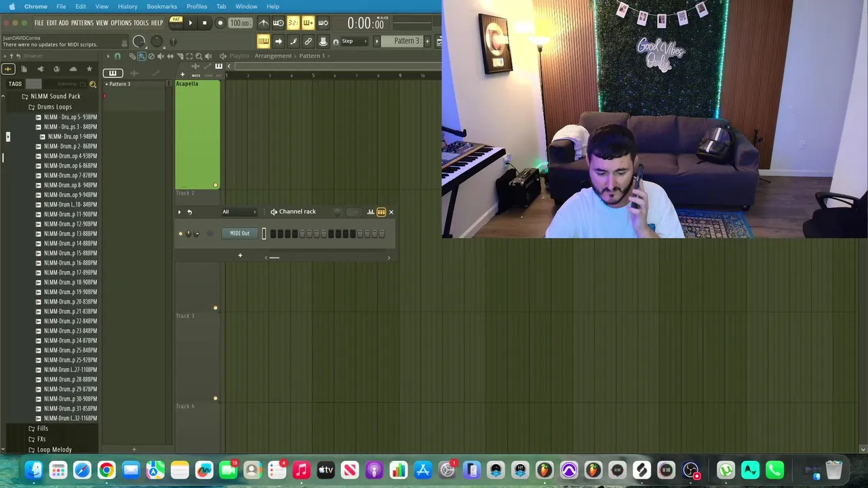Adjust the master volume knob
Screen dimensions: 868x488
[x=138, y=41]
